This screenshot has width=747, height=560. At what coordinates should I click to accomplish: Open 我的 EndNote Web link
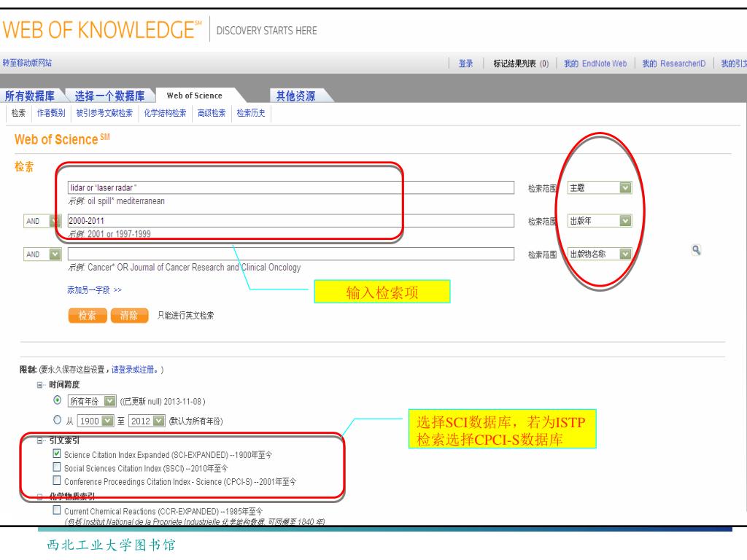pos(595,63)
